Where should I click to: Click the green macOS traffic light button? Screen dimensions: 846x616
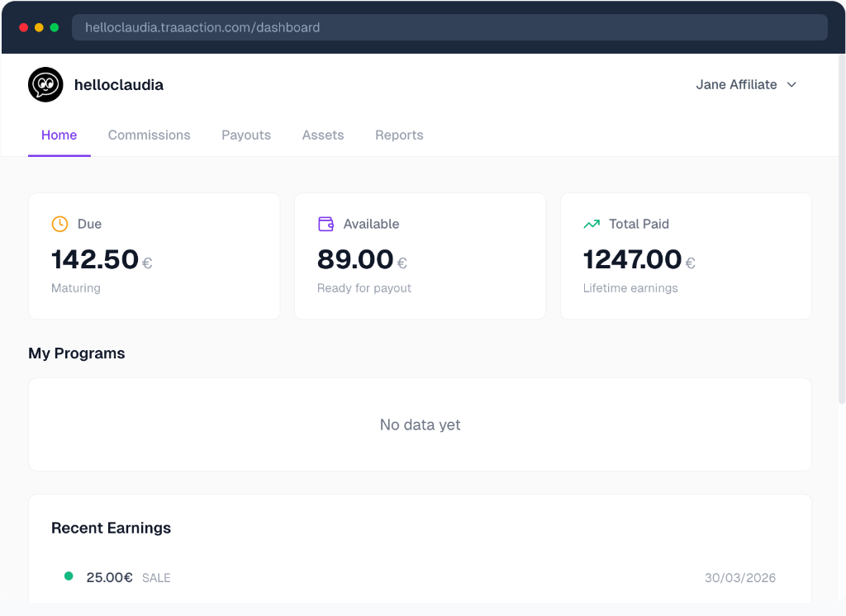(53, 26)
